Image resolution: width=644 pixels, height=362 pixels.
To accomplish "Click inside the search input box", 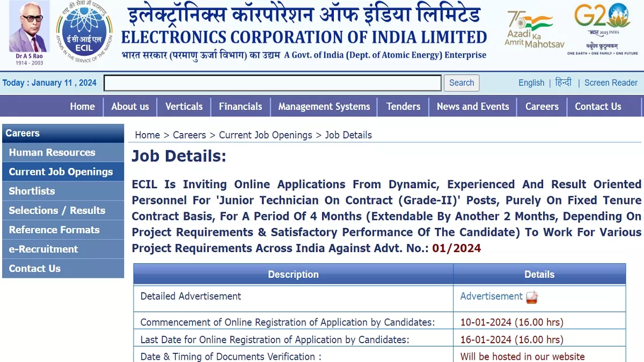I will pyautogui.click(x=272, y=83).
